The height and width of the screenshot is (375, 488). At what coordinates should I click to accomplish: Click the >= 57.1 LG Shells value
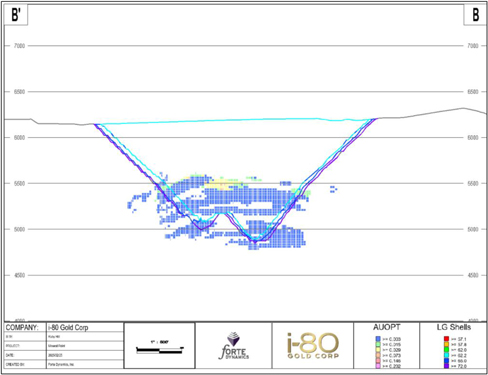coord(459,339)
